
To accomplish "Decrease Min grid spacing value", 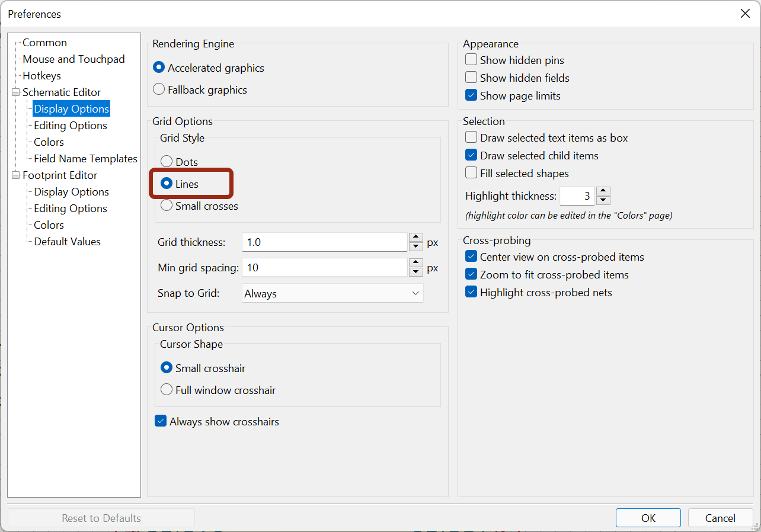I will point(416,272).
